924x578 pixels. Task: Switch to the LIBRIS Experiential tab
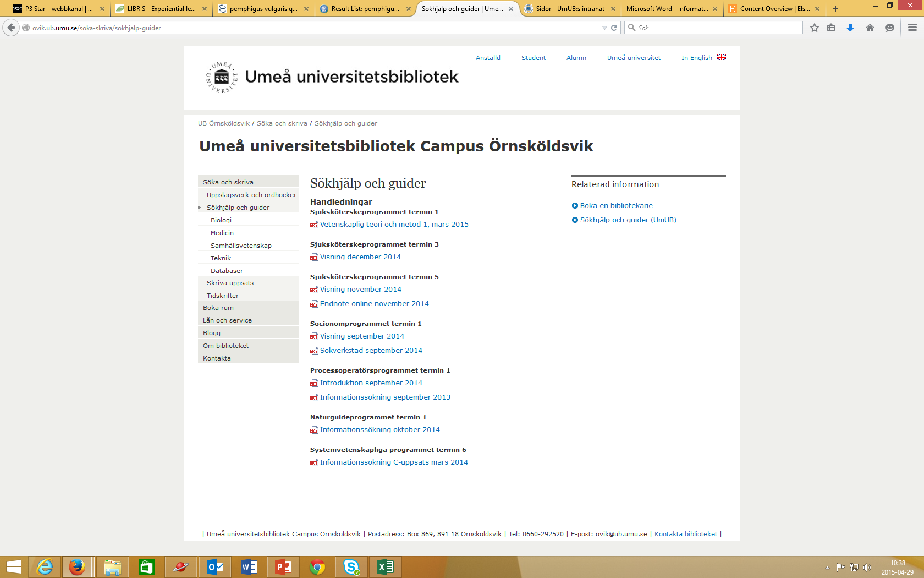tap(161, 9)
